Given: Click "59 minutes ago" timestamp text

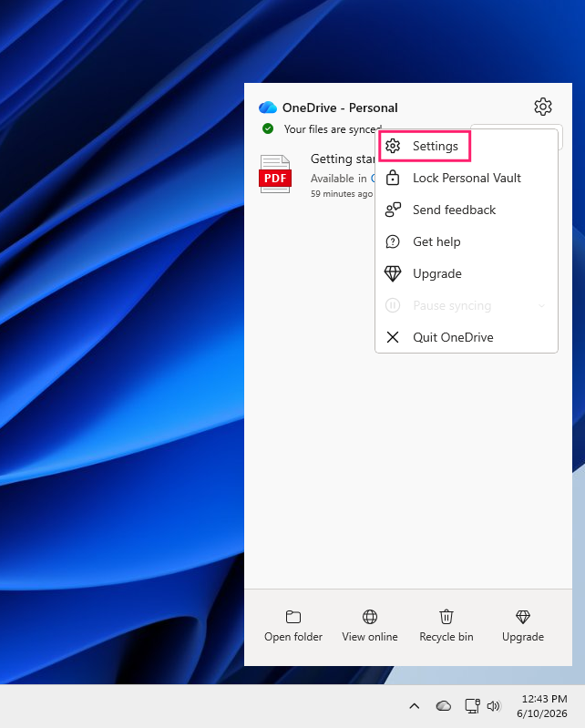Looking at the screenshot, I should click(342, 193).
